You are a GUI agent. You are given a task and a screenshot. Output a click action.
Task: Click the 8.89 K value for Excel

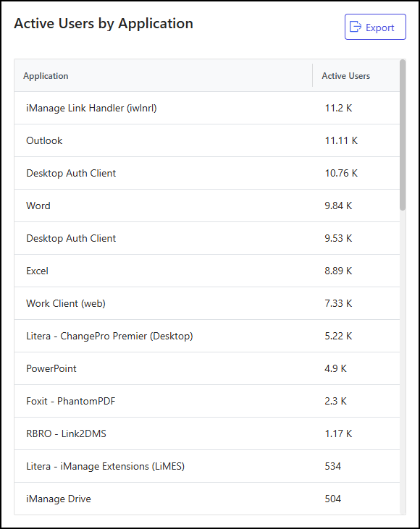[338, 271]
